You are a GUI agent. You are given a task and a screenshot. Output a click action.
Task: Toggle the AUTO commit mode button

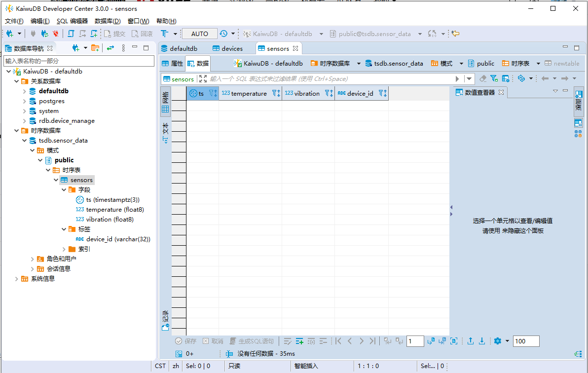pyautogui.click(x=199, y=34)
